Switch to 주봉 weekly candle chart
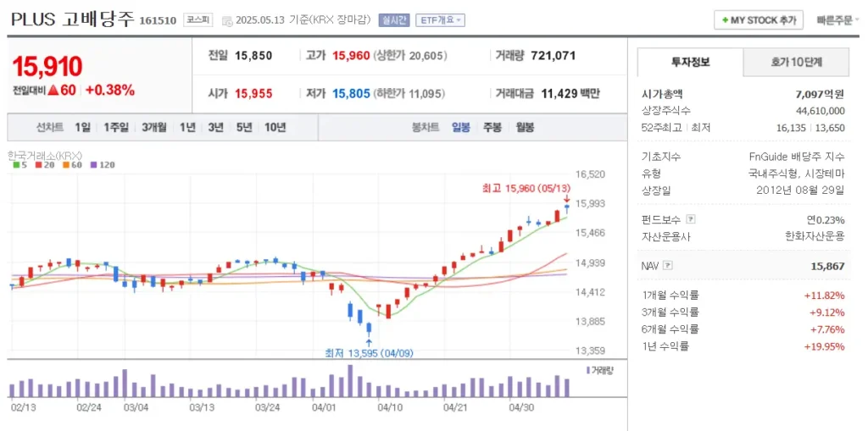The width and height of the screenshot is (868, 431). tap(492, 127)
